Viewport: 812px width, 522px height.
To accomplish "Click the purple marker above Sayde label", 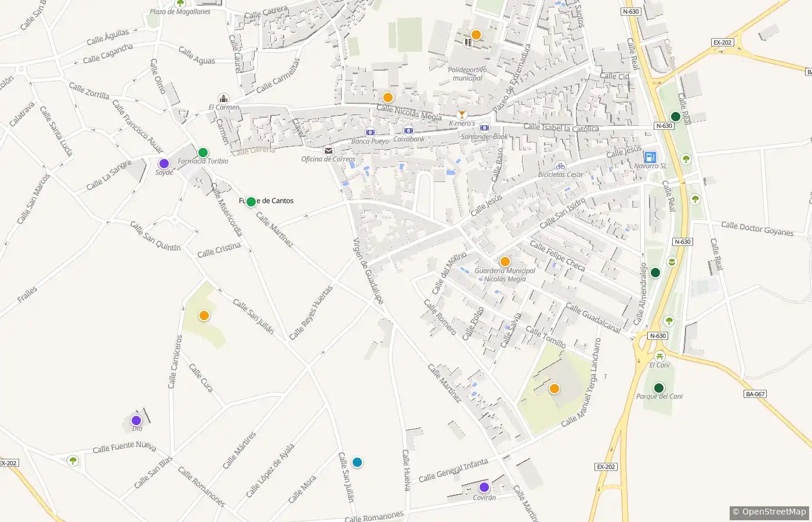I will point(164,164).
